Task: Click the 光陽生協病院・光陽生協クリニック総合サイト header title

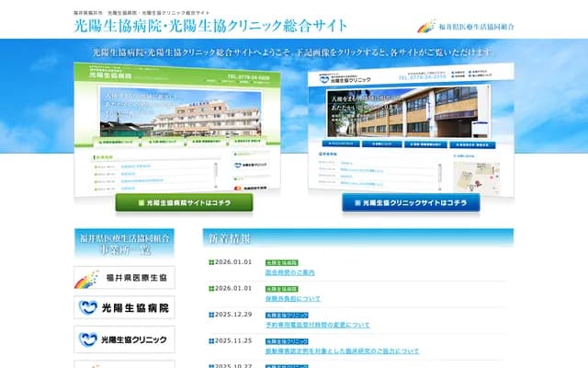Action: click(210, 26)
